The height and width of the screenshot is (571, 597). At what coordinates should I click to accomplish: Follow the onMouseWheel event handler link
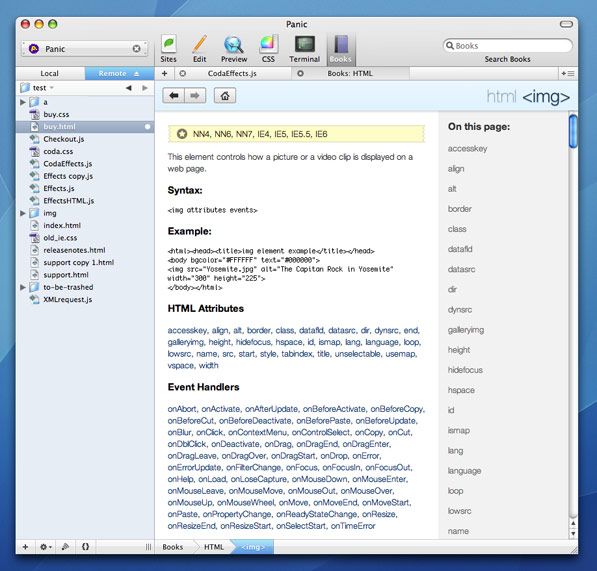[247, 502]
